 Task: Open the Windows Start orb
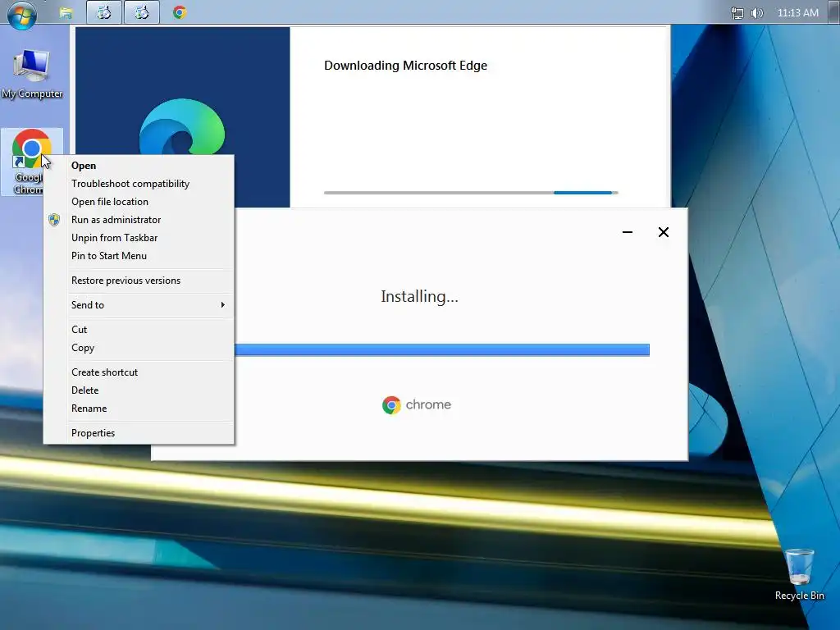pyautogui.click(x=21, y=14)
